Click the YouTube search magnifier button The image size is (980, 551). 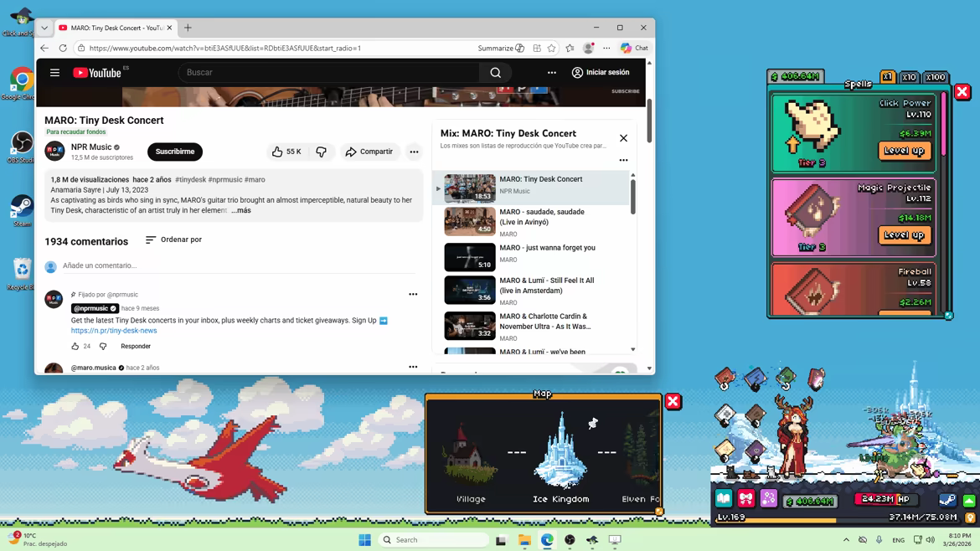(496, 73)
